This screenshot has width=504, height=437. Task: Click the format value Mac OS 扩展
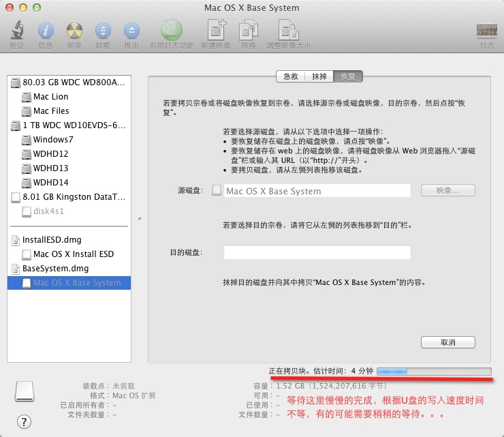click(x=134, y=395)
